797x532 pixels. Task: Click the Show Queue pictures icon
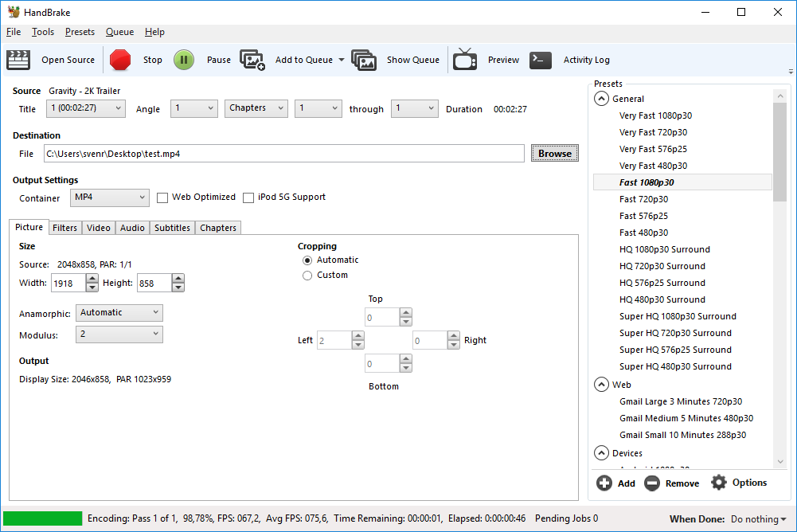(364, 60)
